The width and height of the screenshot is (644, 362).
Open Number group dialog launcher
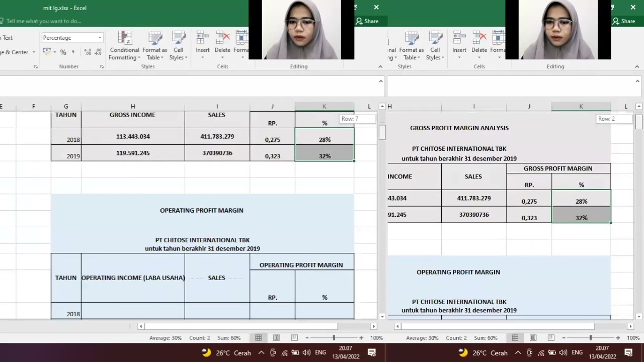[101, 66]
